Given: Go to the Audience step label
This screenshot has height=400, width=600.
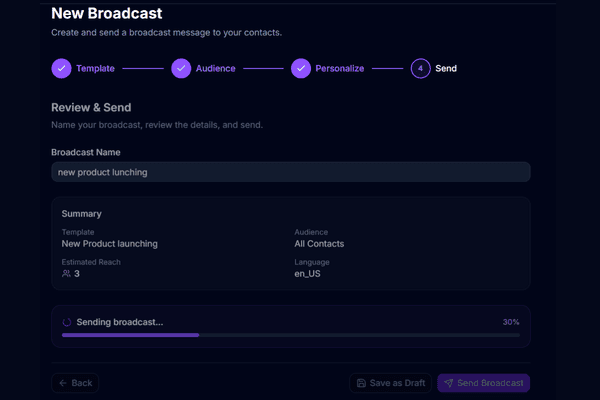Looking at the screenshot, I should pos(215,69).
